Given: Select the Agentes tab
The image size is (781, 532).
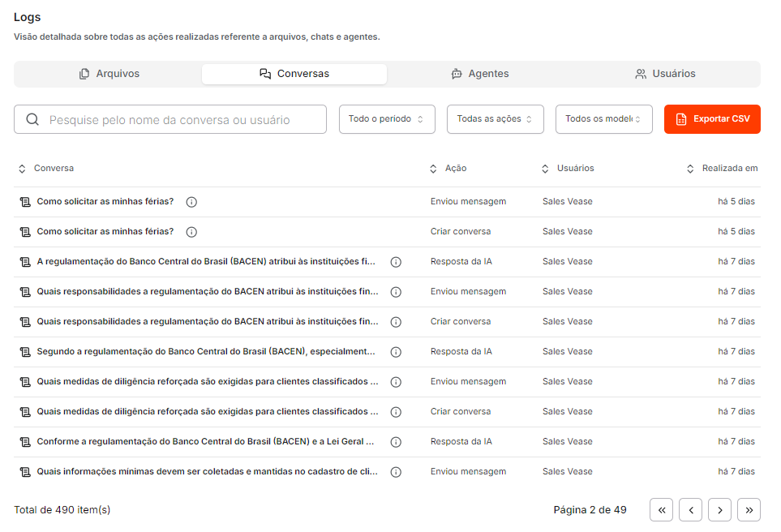Looking at the screenshot, I should (479, 73).
